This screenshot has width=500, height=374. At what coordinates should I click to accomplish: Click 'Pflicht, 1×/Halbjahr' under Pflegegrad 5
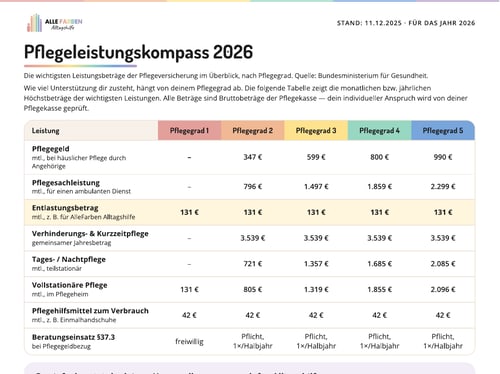pyautogui.click(x=443, y=341)
